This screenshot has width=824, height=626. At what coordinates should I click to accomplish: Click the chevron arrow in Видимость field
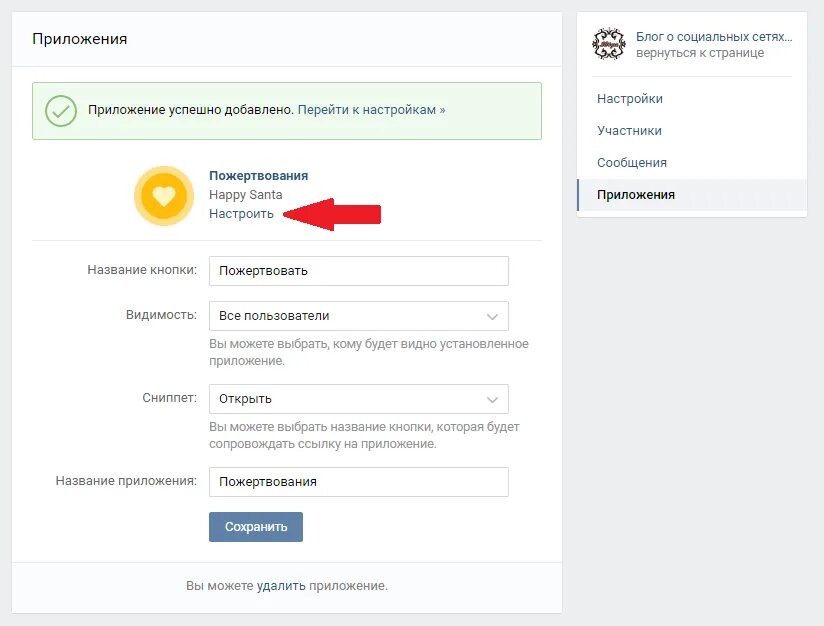492,316
